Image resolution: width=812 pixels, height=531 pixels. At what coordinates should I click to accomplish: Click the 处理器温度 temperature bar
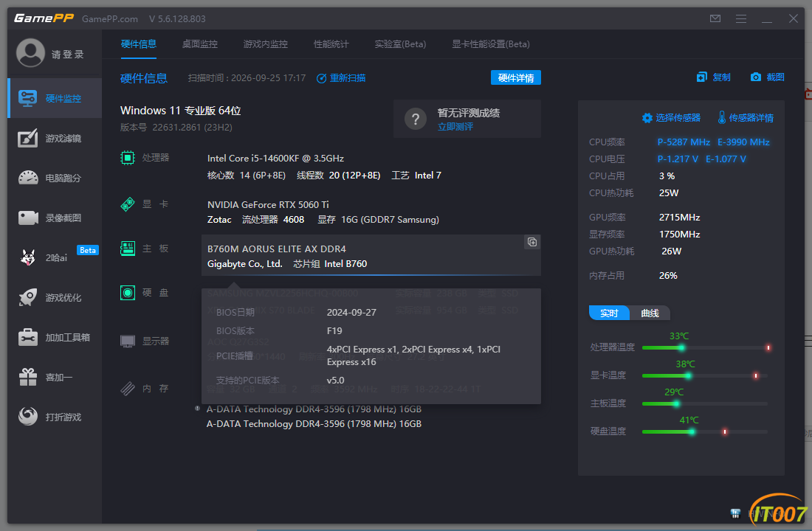705,348
